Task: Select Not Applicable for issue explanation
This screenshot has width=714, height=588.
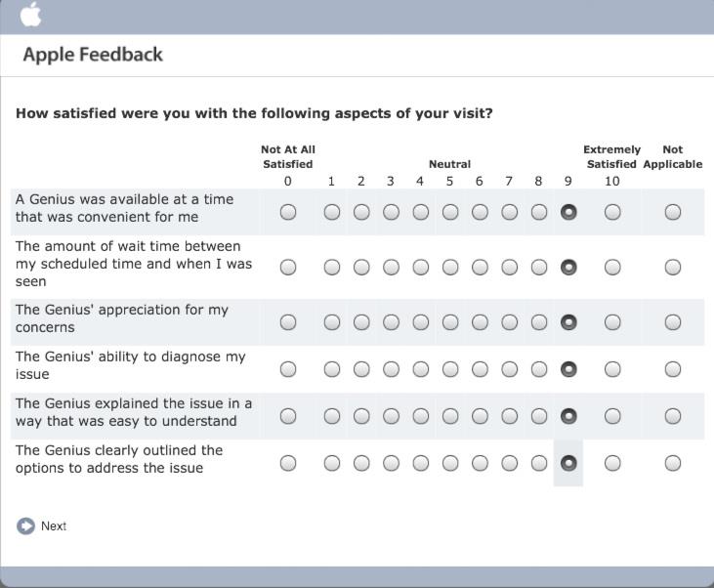Action: (x=673, y=416)
